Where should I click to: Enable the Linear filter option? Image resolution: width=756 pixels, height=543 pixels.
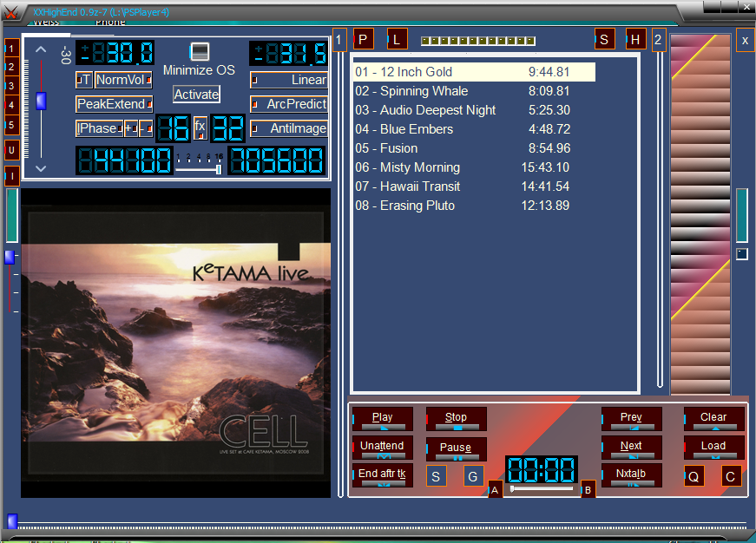(289, 80)
